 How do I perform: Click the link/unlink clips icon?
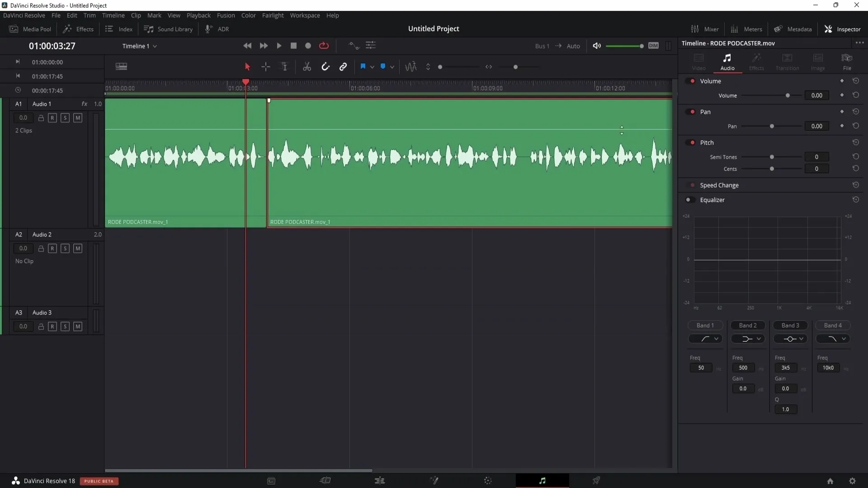[343, 67]
